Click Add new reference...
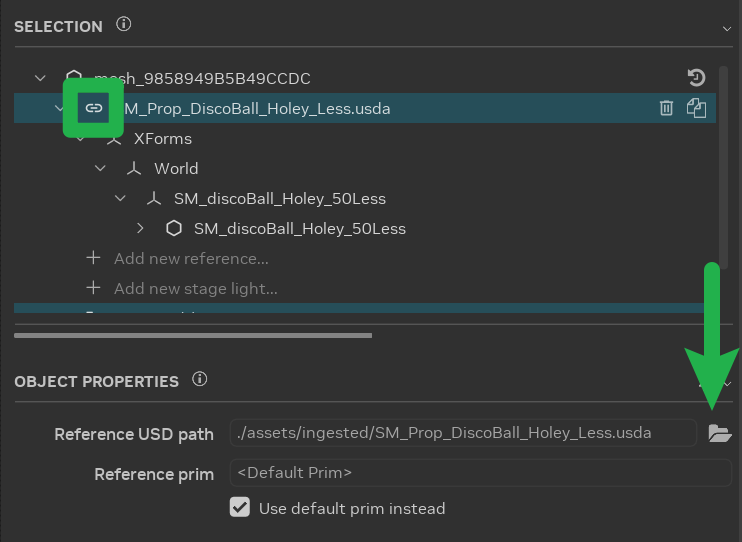The image size is (742, 542). point(191,258)
